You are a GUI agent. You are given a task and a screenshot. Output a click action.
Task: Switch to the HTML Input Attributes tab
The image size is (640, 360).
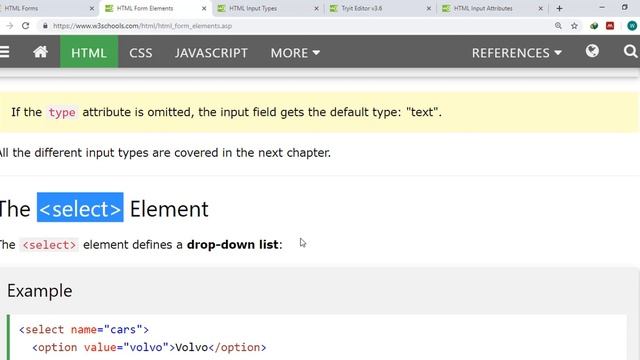tap(493, 8)
